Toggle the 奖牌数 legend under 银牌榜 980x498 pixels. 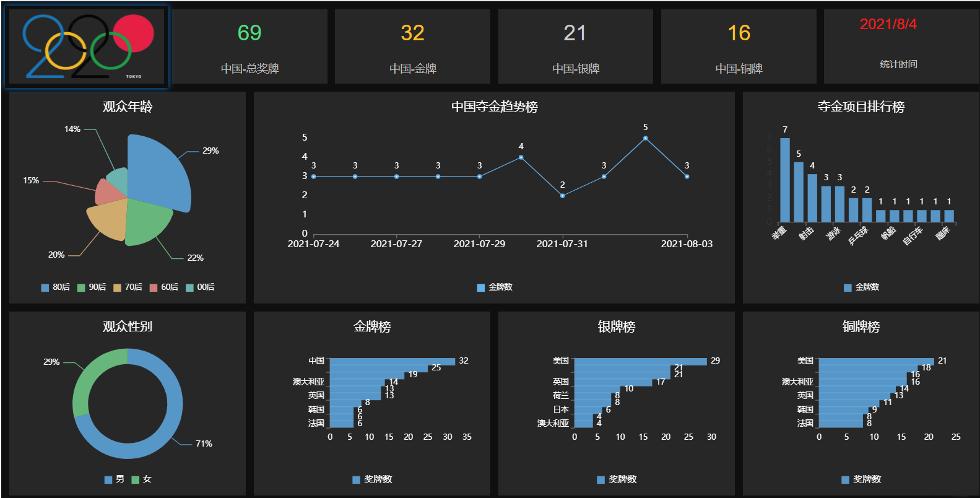click(x=617, y=479)
